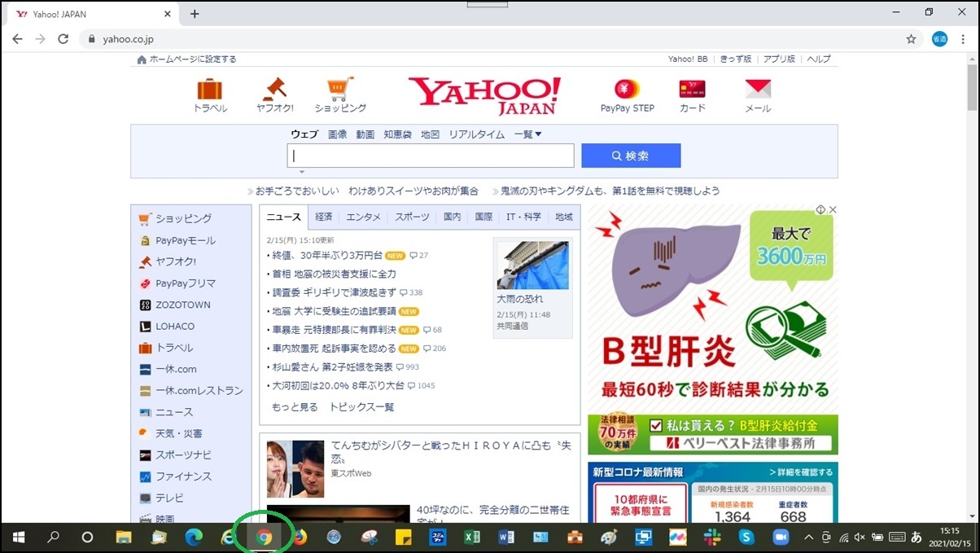Click the address bar showing yahoo.co.jp

click(x=500, y=38)
